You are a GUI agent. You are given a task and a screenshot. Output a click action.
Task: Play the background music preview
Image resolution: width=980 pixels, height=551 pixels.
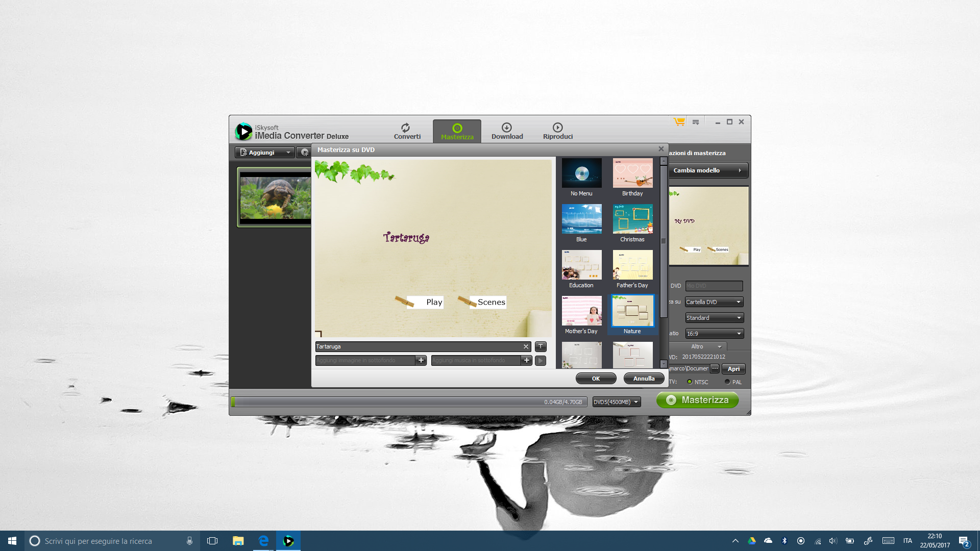point(541,361)
